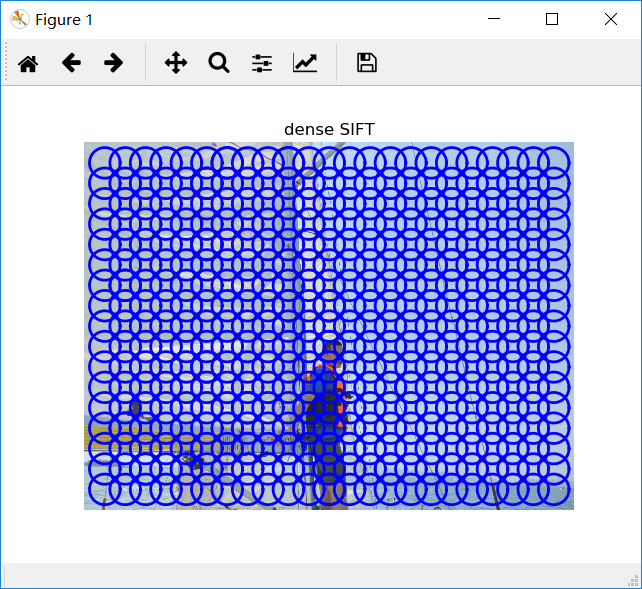Close the Figure 1 window

click(611, 19)
